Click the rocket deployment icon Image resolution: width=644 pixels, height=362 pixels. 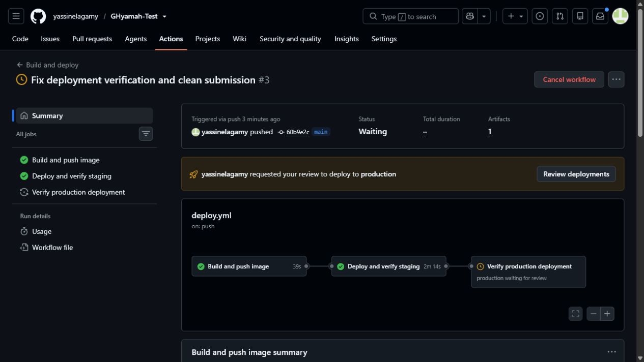click(x=193, y=174)
